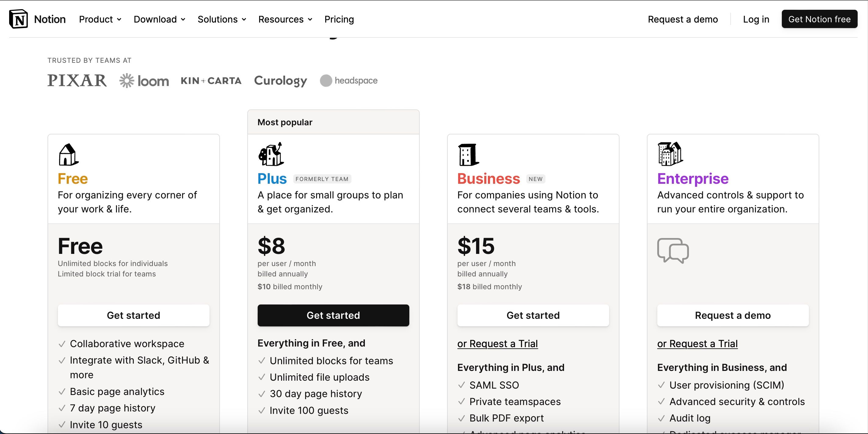868x434 pixels.
Task: Open the Download dropdown menu
Action: pyautogui.click(x=159, y=19)
